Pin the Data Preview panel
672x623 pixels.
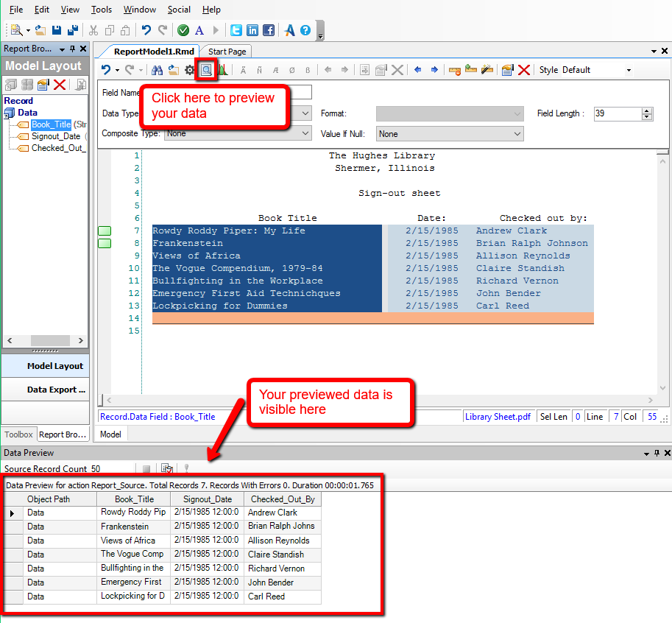pyautogui.click(x=657, y=453)
